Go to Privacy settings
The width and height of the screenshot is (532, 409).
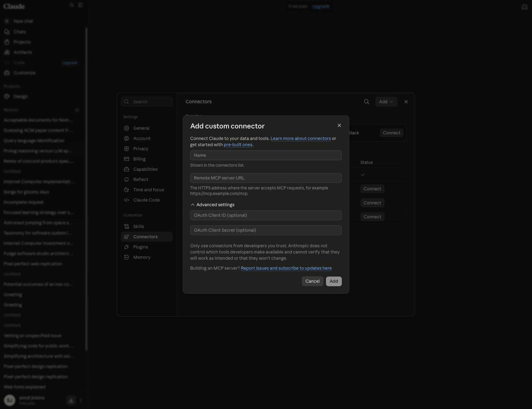click(147, 149)
